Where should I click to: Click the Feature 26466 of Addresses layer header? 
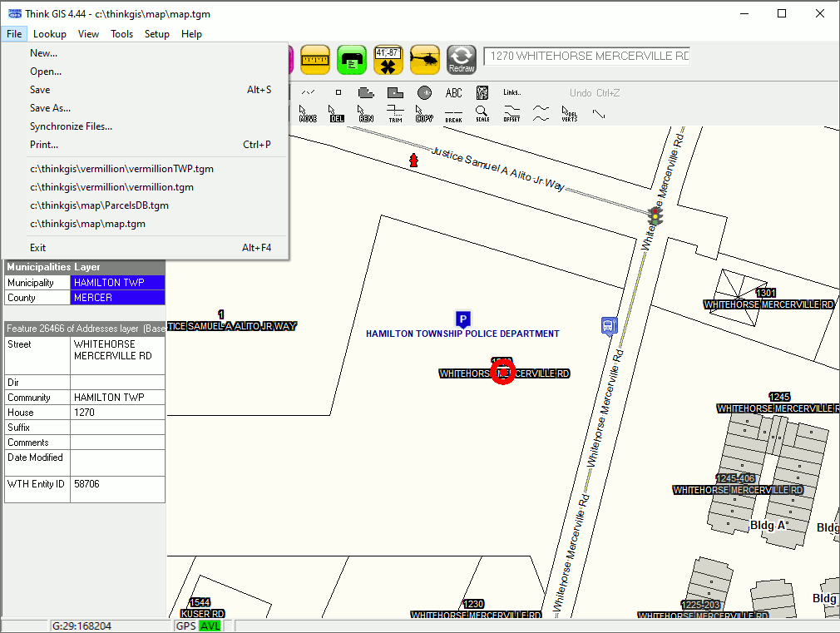85,329
